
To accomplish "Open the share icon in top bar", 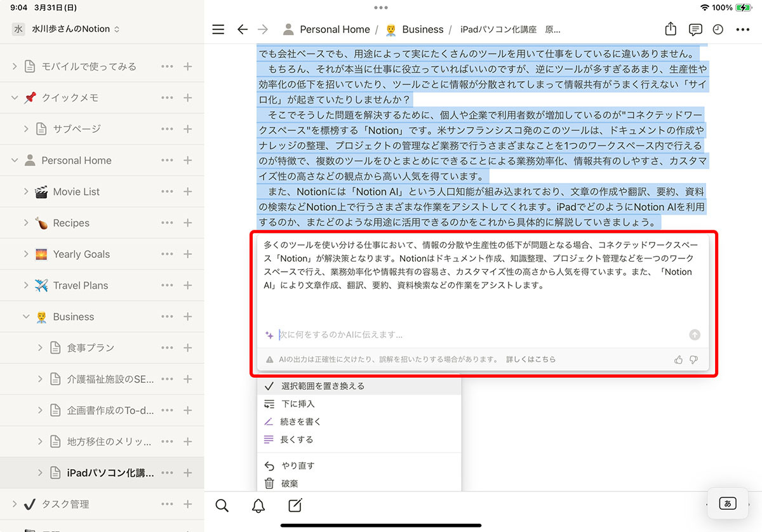I will (x=671, y=29).
